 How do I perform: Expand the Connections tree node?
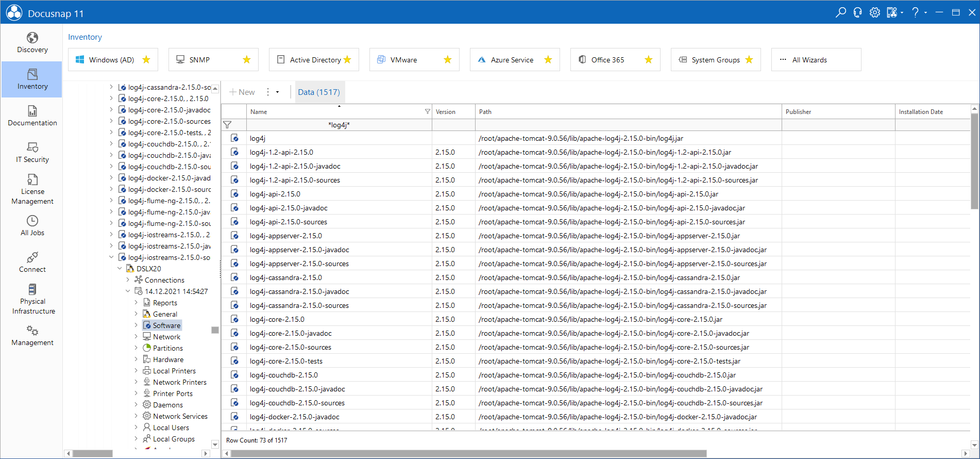pyautogui.click(x=128, y=280)
